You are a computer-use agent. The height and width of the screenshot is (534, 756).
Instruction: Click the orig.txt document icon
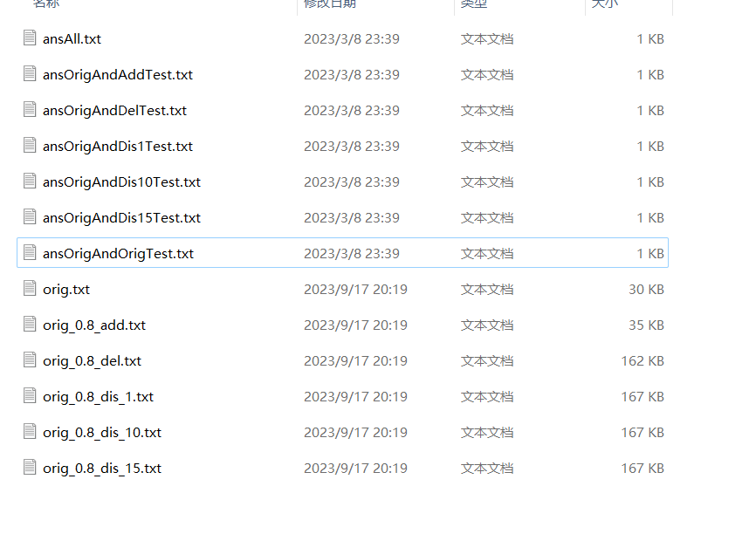(x=30, y=288)
